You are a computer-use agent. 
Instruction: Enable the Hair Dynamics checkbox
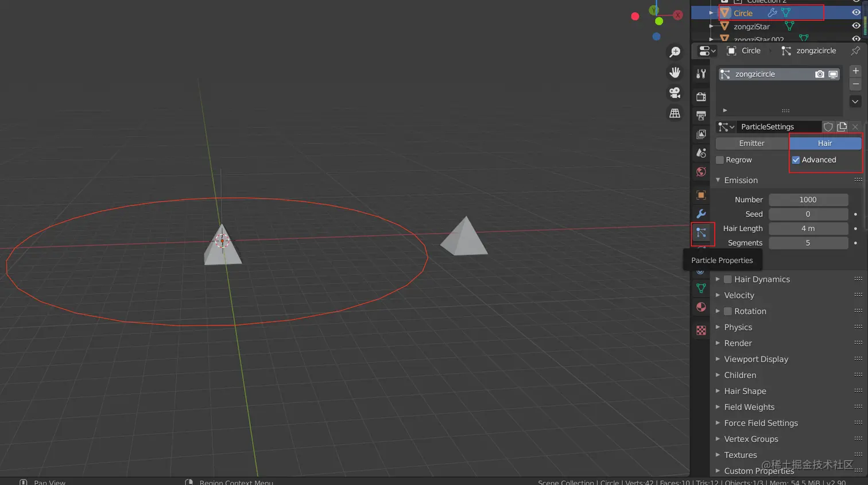click(x=728, y=280)
